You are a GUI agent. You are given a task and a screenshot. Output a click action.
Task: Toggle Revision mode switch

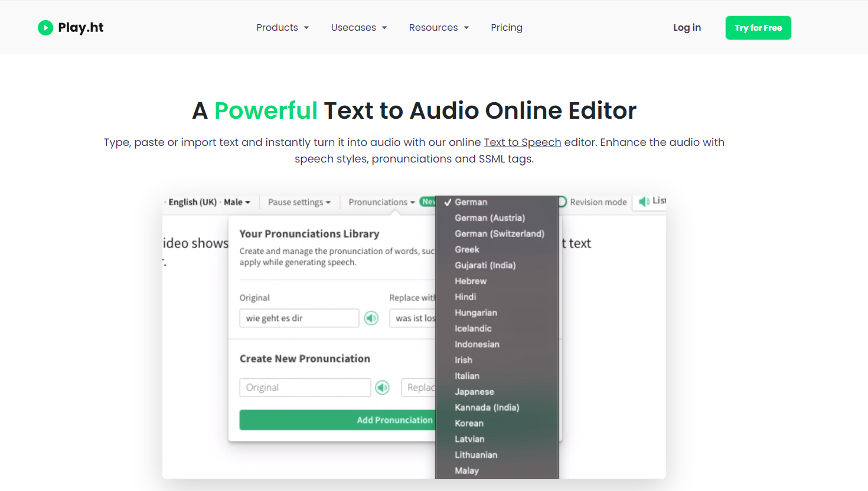point(562,202)
